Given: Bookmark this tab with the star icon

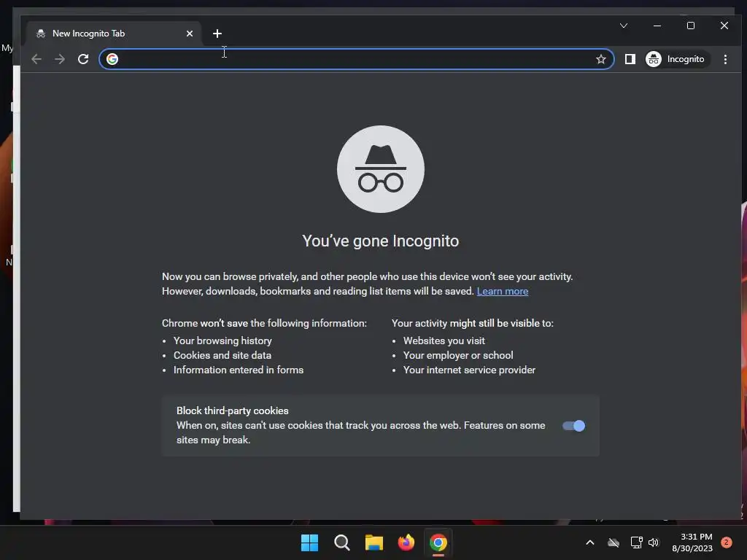Looking at the screenshot, I should pyautogui.click(x=601, y=59).
